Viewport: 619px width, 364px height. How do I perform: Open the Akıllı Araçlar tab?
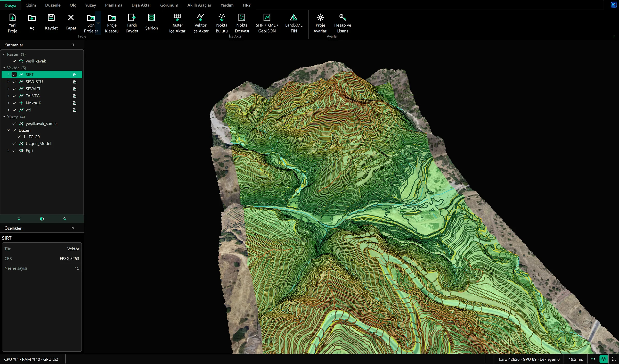tap(199, 5)
